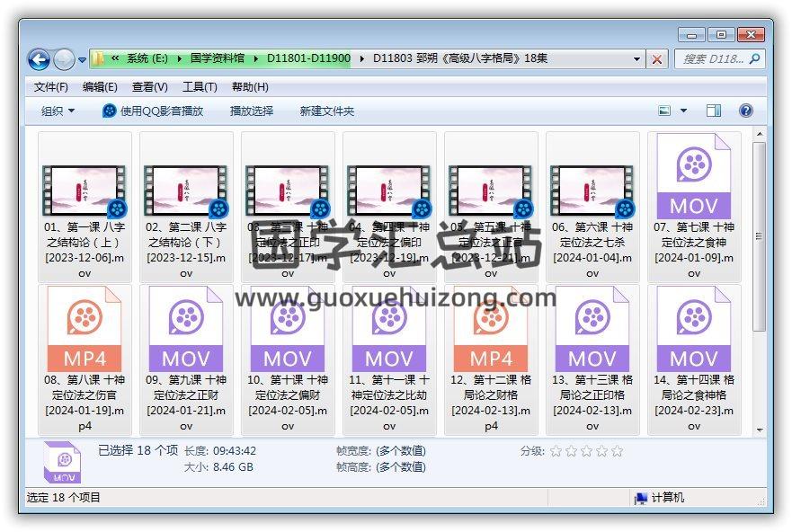Expand the recent pages history dropdown
The height and width of the screenshot is (532, 792).
pyautogui.click(x=82, y=60)
